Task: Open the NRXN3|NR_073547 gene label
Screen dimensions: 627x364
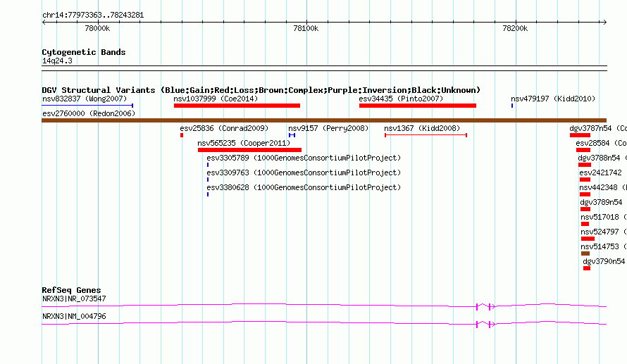Action: (x=74, y=299)
